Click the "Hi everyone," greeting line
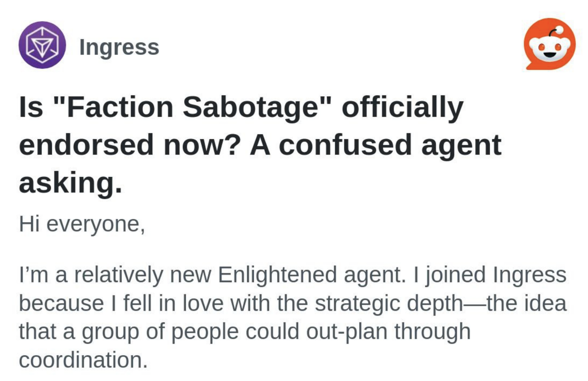Screen dimensions: 588x381 tap(82, 224)
